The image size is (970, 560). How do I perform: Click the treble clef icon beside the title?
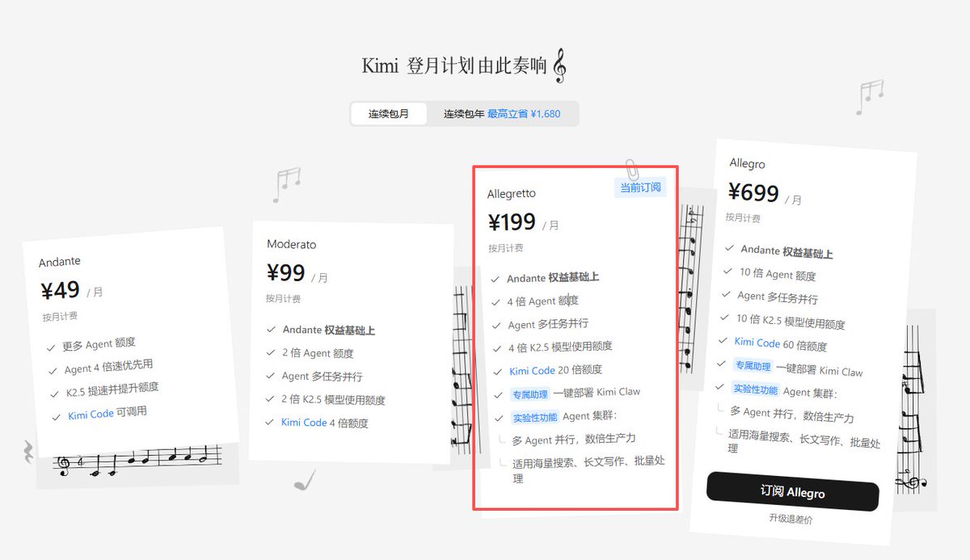coord(559,67)
